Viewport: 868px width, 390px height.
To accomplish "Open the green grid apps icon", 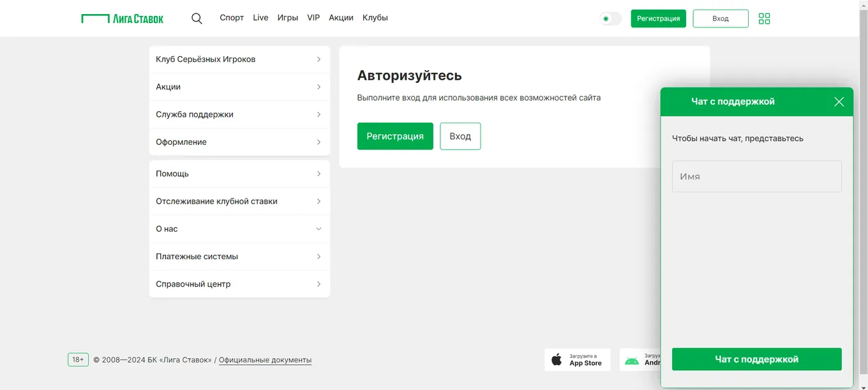I will tap(764, 19).
